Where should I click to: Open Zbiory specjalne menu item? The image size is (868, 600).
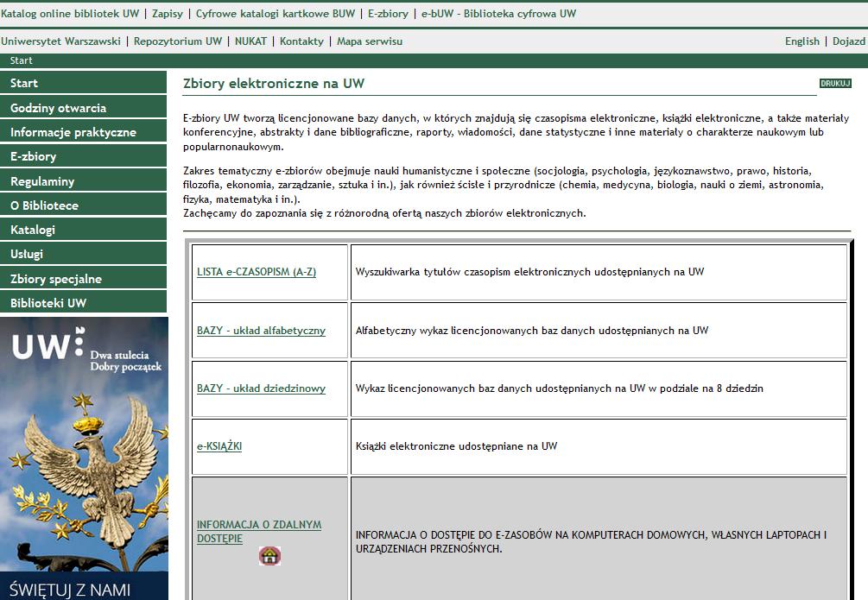83,278
